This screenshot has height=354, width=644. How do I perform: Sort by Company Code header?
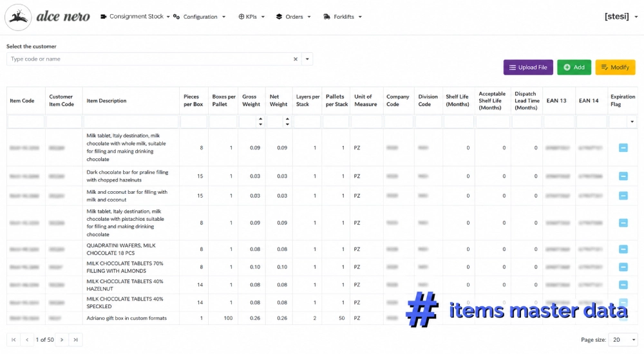(x=397, y=100)
